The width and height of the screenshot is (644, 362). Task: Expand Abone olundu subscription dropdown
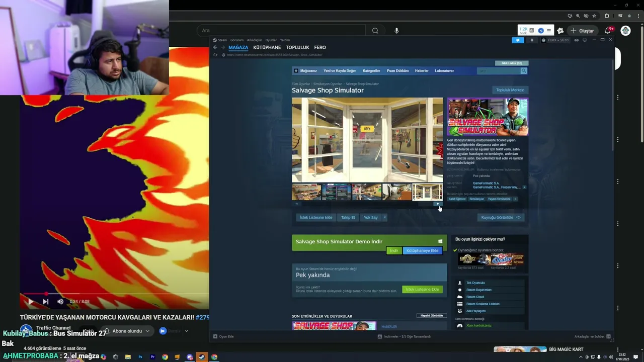pyautogui.click(x=147, y=331)
